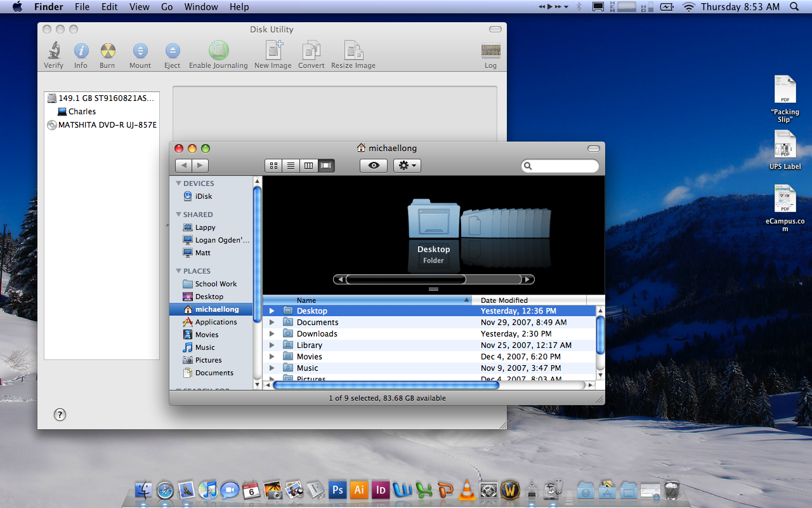Viewport: 812px width, 508px height.
Task: Click the Cover Flow scrubber bar
Action: pos(406,279)
